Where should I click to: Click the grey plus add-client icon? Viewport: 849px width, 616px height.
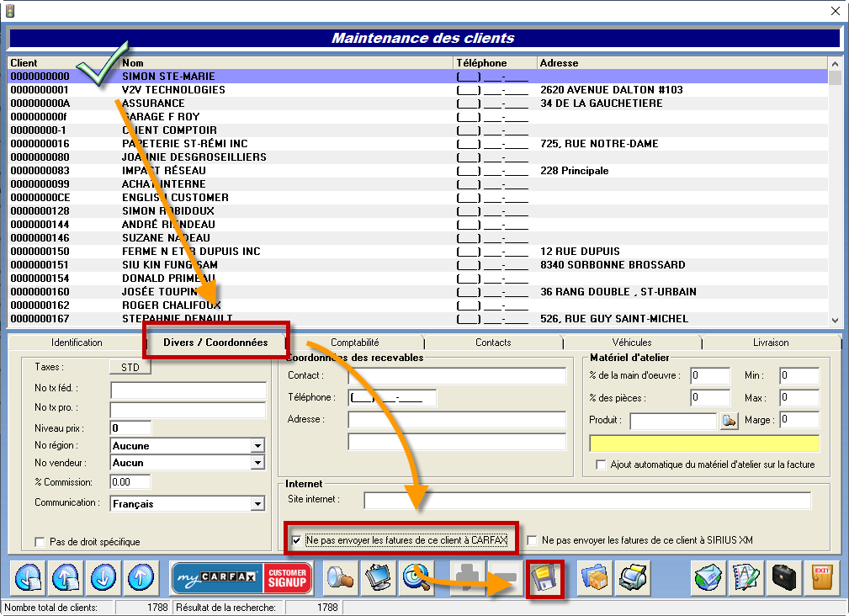pyautogui.click(x=468, y=577)
